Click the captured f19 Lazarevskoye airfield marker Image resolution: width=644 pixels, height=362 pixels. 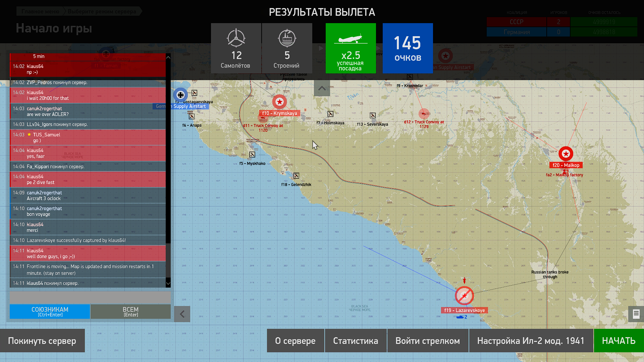(x=464, y=296)
